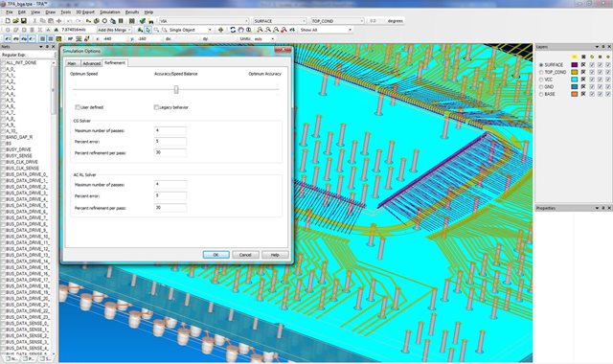Click the green checkmark validate icon
Screen dimensions: 613x364
tap(143, 21)
